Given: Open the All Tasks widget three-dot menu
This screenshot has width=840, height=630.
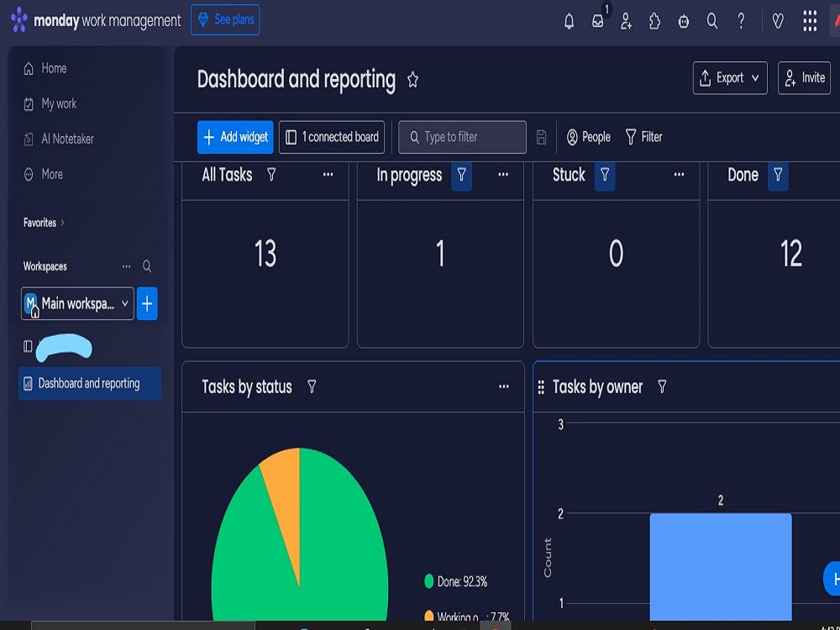Looking at the screenshot, I should pos(328,175).
